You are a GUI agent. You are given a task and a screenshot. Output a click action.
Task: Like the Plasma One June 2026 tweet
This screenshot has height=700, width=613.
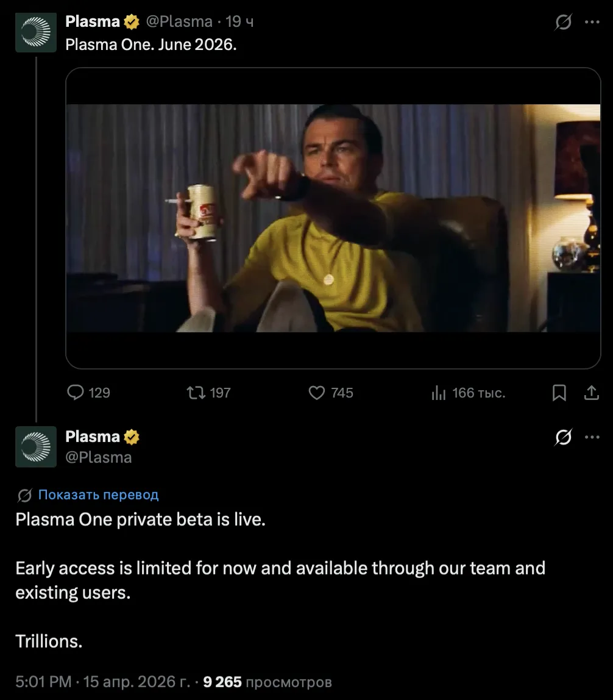(317, 393)
